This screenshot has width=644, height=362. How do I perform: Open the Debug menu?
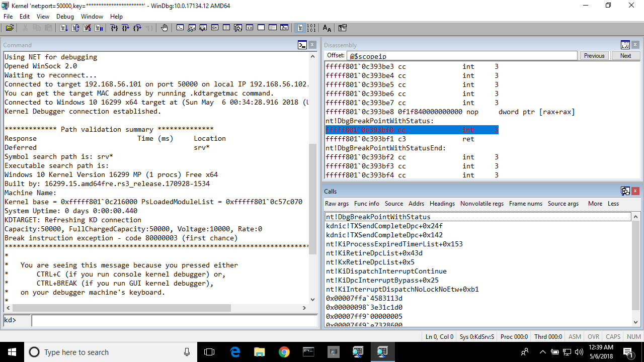coord(65,17)
